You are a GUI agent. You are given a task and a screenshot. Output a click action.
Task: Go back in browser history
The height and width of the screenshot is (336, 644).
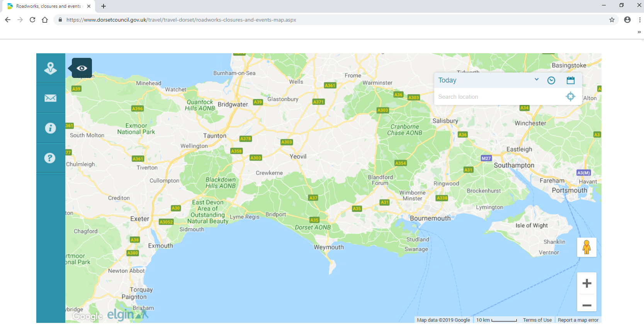tap(8, 20)
